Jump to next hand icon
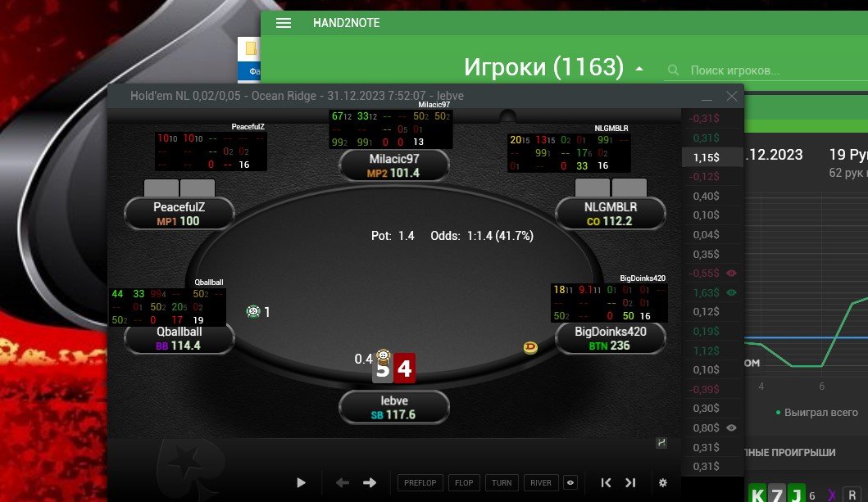868x502 pixels. [x=630, y=482]
